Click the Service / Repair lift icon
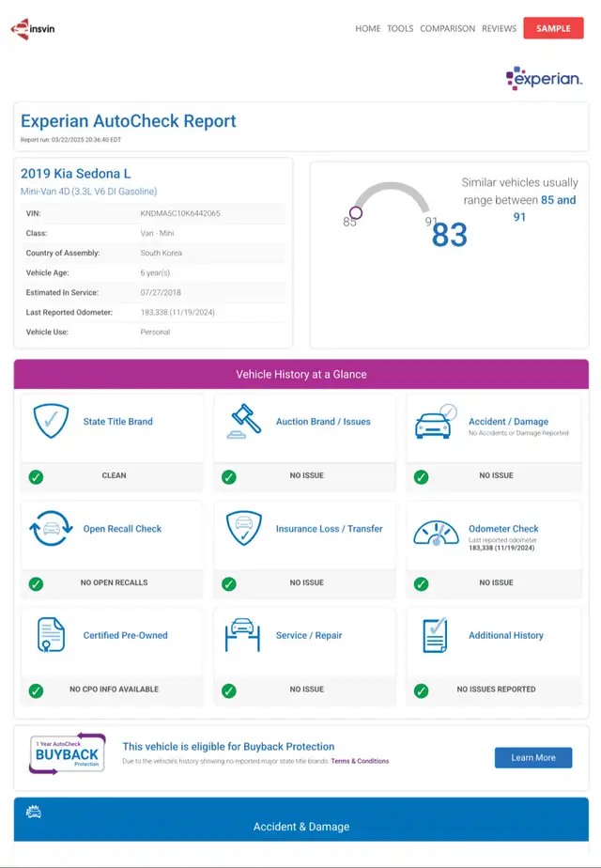This screenshot has width=601, height=868. coord(242,635)
